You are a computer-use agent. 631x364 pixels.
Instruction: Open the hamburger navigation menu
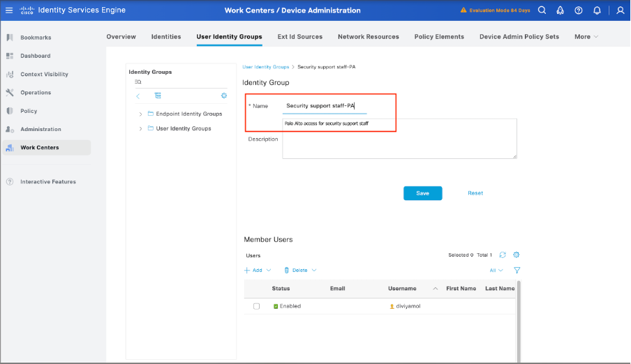9,10
